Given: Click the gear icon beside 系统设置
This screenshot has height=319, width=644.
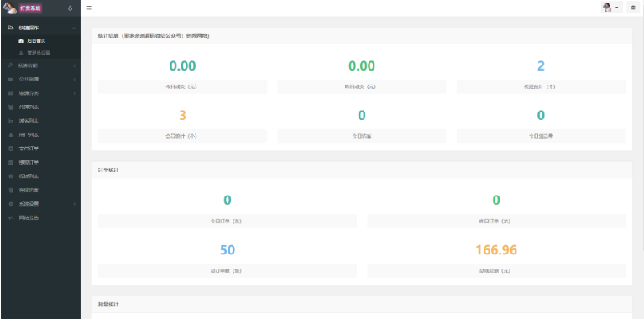Looking at the screenshot, I should click(11, 204).
